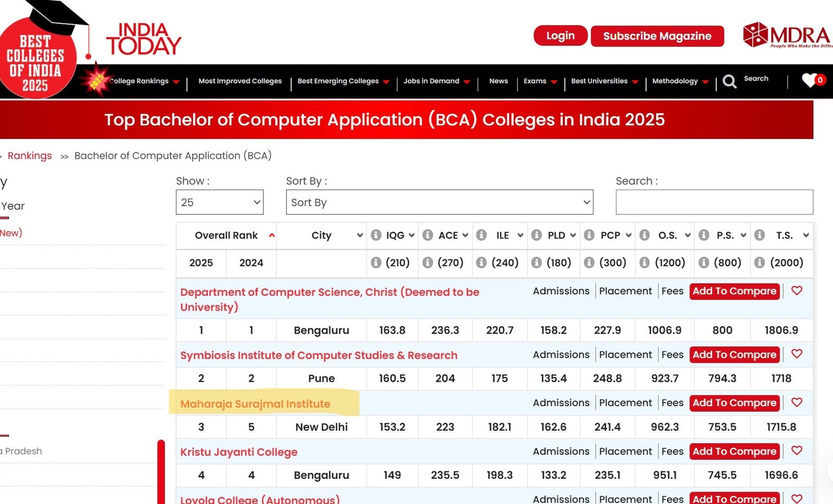Expand the City column sort chevron
Image resolution: width=833 pixels, height=504 pixels.
tap(360, 235)
